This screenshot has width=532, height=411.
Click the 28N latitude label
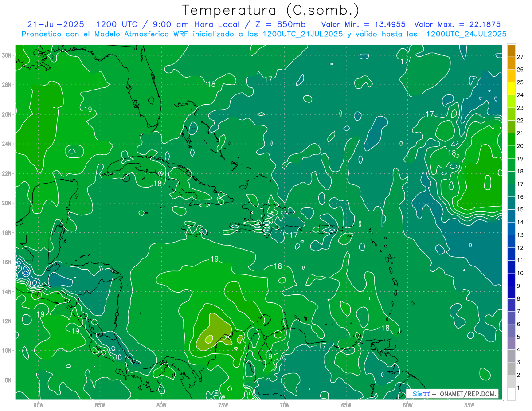pyautogui.click(x=7, y=85)
